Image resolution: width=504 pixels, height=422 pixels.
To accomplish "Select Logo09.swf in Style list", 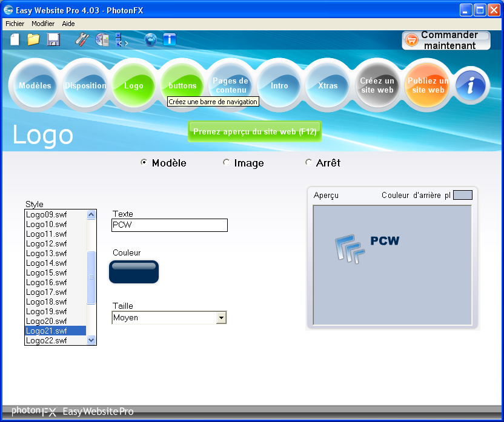I will [55, 214].
